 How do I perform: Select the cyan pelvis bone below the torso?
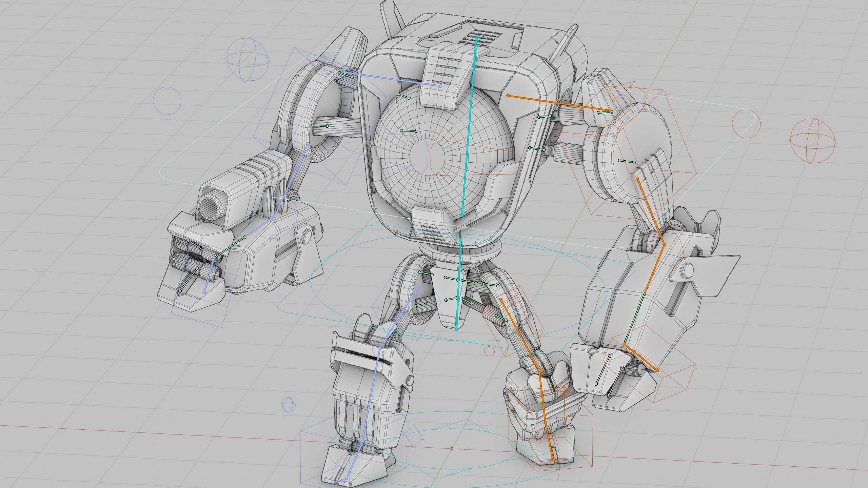point(459,285)
